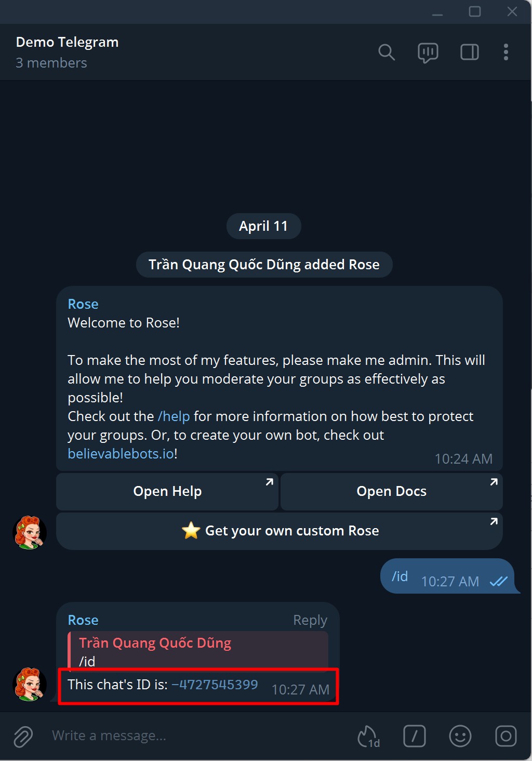Open the /help link in Rose's message

point(174,416)
